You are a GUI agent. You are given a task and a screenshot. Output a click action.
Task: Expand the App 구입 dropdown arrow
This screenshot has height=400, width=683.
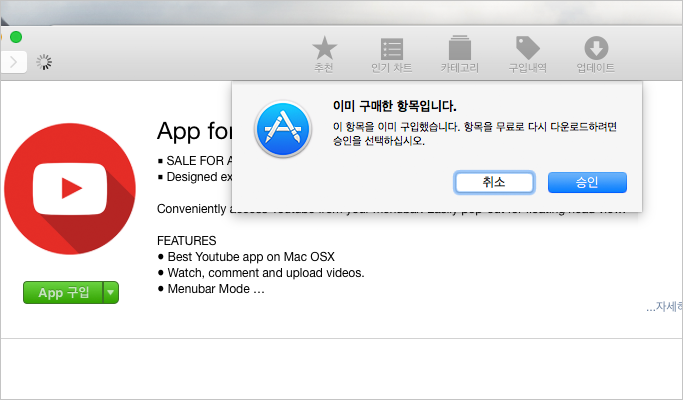point(111,292)
